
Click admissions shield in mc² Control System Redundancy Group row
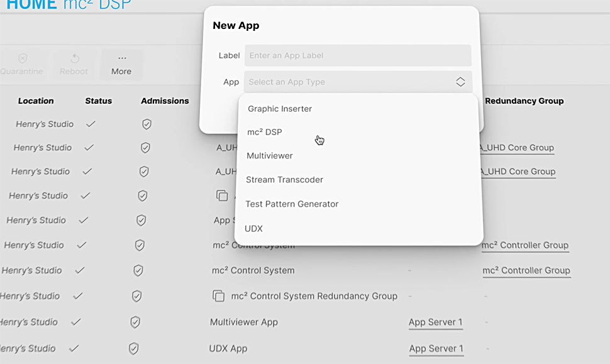[136, 296]
